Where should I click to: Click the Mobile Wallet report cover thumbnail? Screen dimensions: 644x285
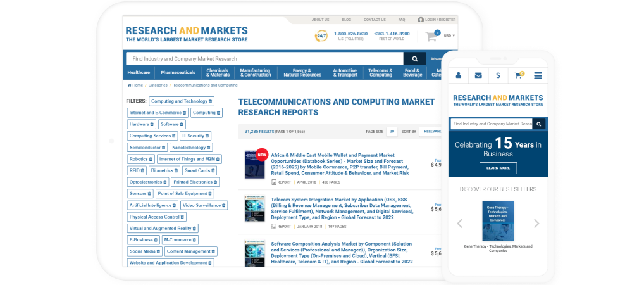pos(255,164)
